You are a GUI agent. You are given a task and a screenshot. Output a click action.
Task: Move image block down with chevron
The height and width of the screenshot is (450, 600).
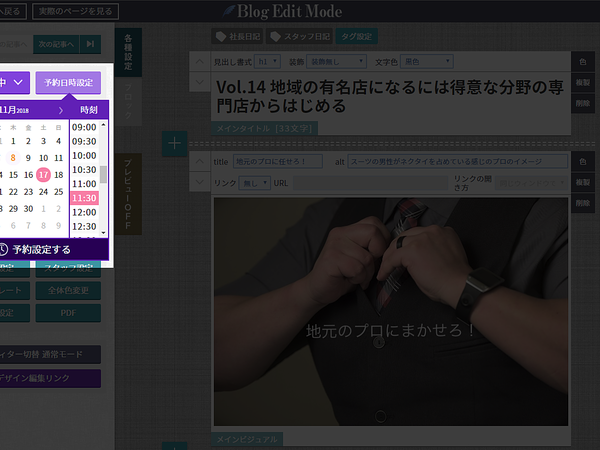pyautogui.click(x=200, y=182)
